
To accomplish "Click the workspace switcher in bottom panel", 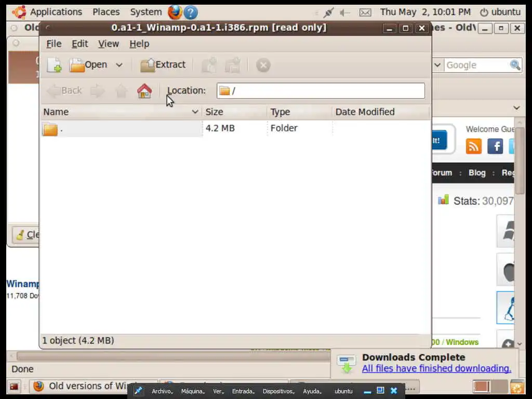I will coord(489,387).
